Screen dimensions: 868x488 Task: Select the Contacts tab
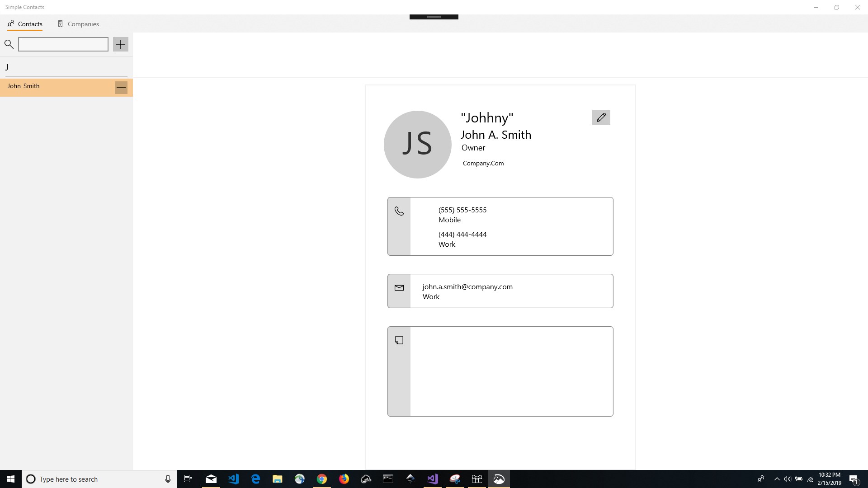coord(25,24)
